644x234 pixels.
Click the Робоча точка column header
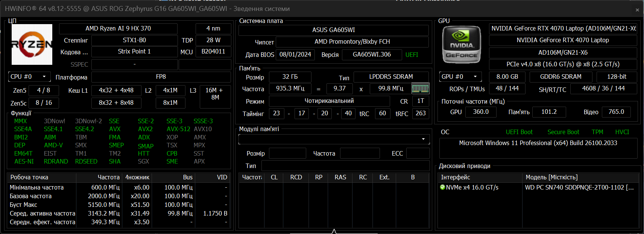(41, 177)
